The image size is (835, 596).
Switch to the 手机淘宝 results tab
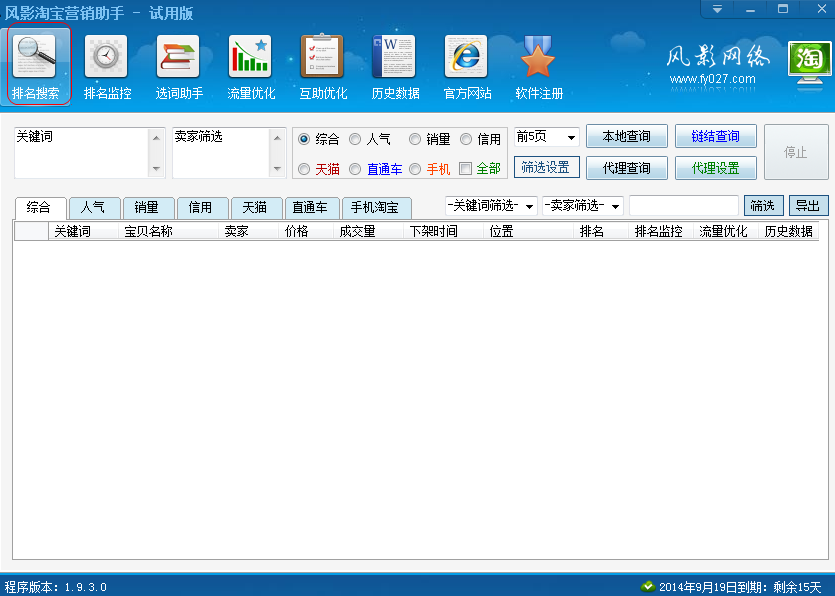tap(376, 208)
